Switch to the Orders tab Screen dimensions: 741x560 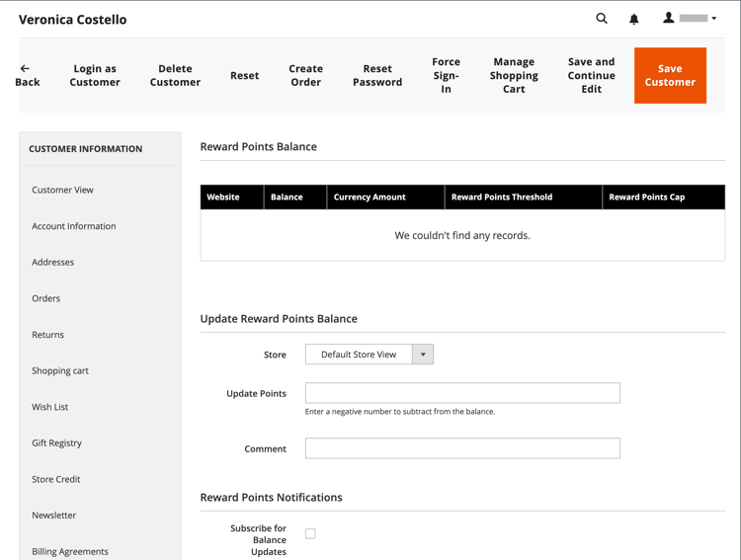point(45,298)
